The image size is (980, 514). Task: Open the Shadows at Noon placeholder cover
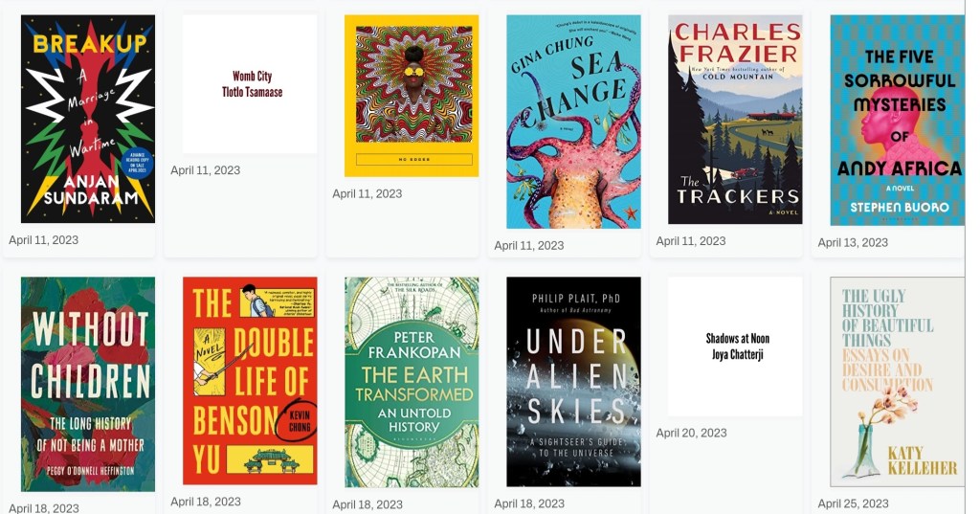pyautogui.click(x=735, y=346)
